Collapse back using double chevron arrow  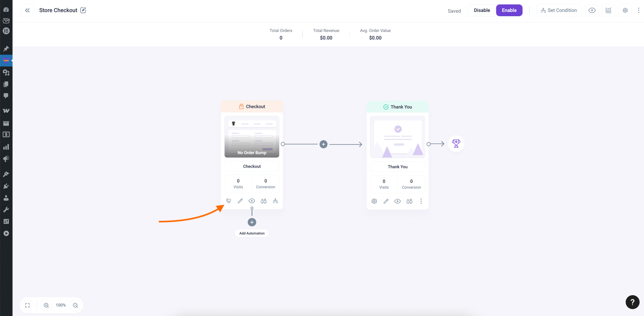point(27,10)
